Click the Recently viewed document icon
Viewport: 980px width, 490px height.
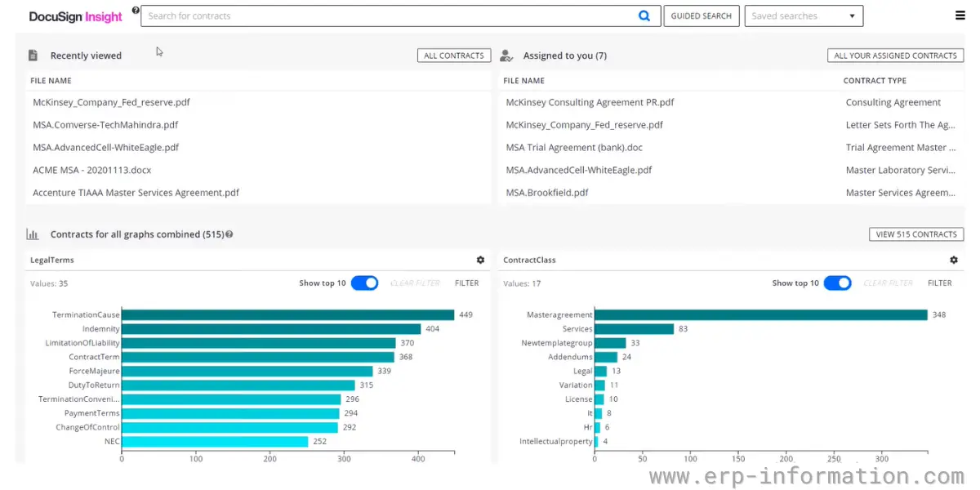(x=33, y=56)
